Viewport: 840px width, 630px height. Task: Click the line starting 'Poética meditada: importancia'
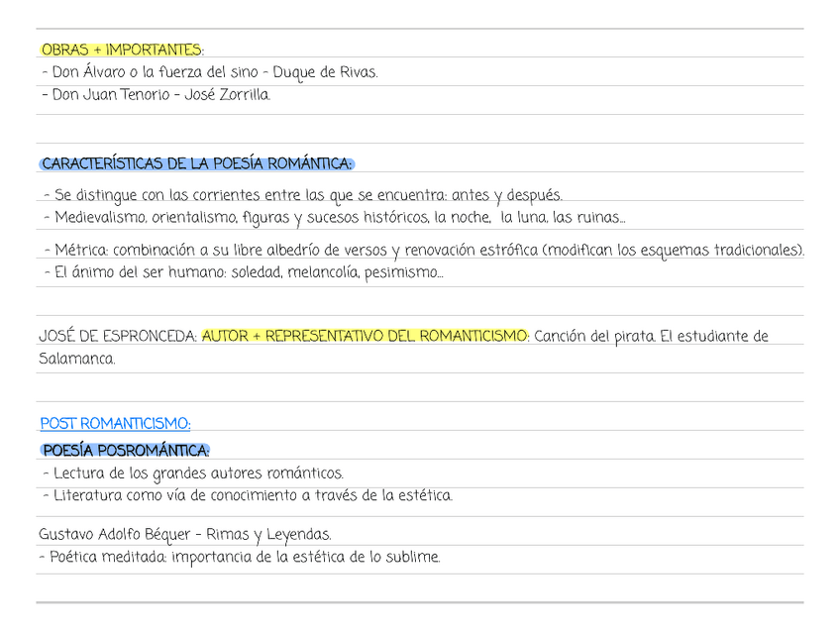pos(240,557)
